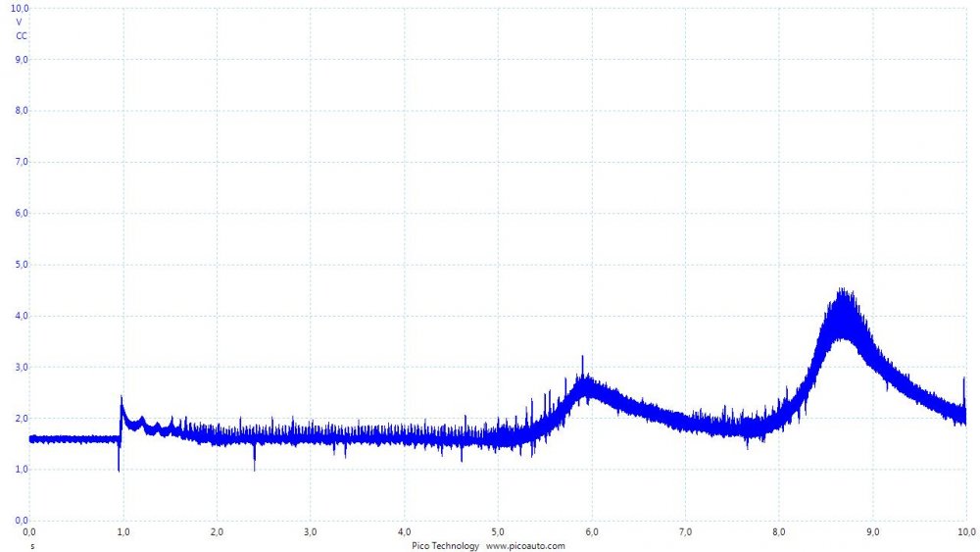The height and width of the screenshot is (552, 980).
Task: Click the 7,0 label on the voltage axis
Action: coord(21,162)
